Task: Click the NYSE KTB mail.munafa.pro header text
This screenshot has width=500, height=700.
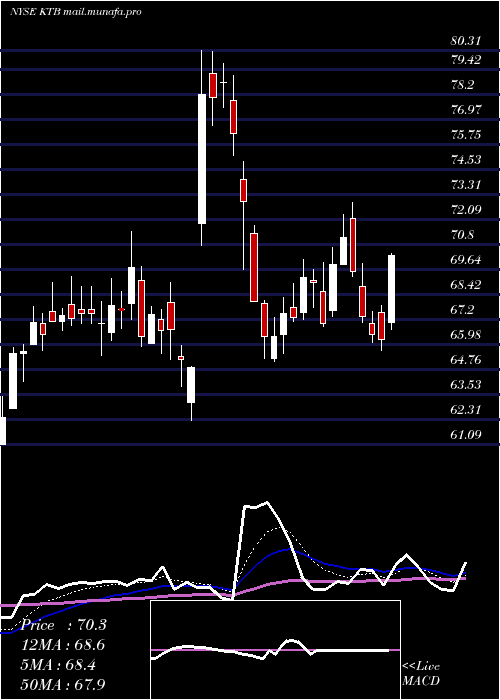Action: pyautogui.click(x=75, y=12)
